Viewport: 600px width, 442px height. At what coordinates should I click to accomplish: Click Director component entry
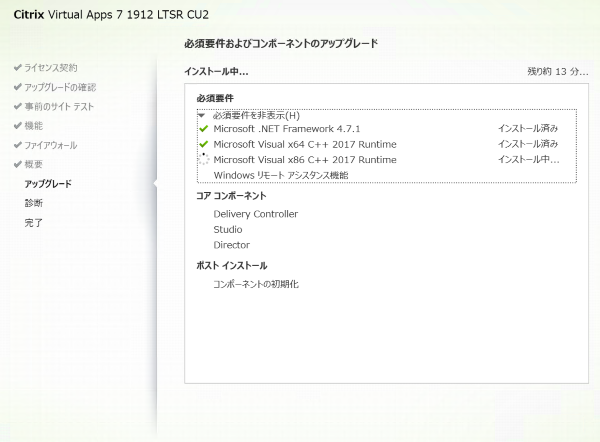coord(232,245)
